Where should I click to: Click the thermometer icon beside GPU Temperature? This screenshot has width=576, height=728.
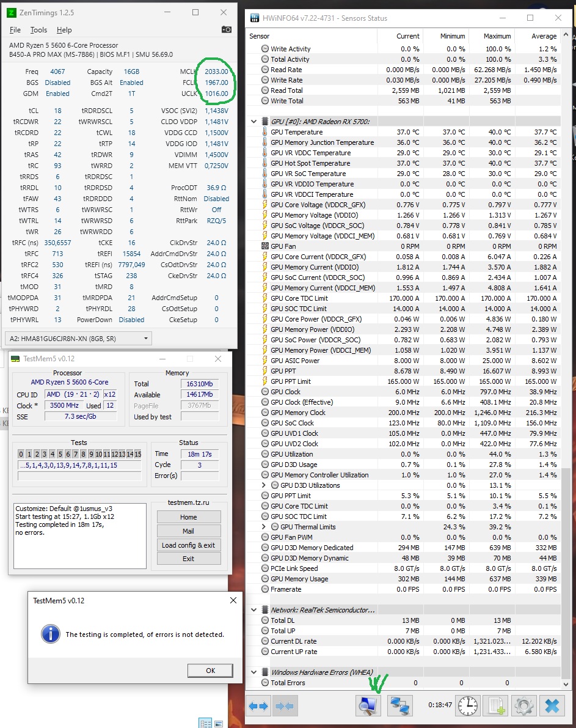pyautogui.click(x=265, y=132)
